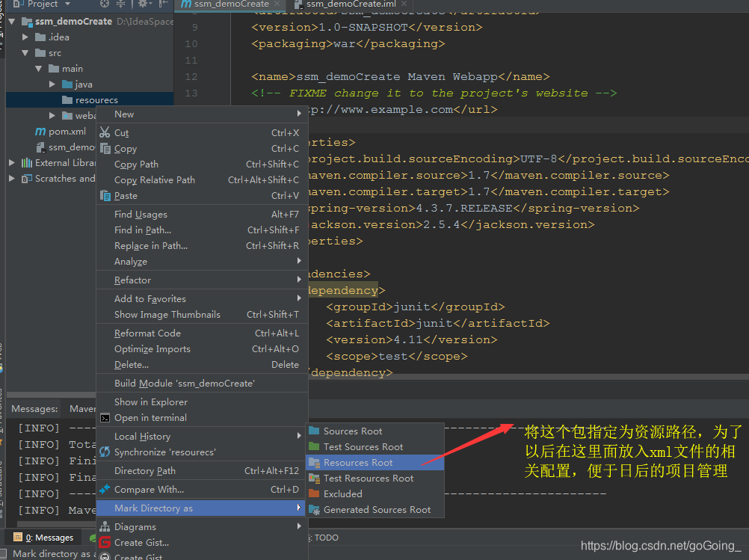749x560 pixels.
Task: Close the ssm_demoCreate.iml tab
Action: 404,4
